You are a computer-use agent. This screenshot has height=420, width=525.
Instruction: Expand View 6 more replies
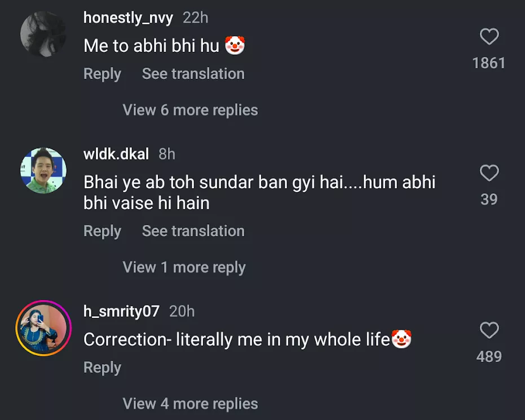(x=190, y=110)
